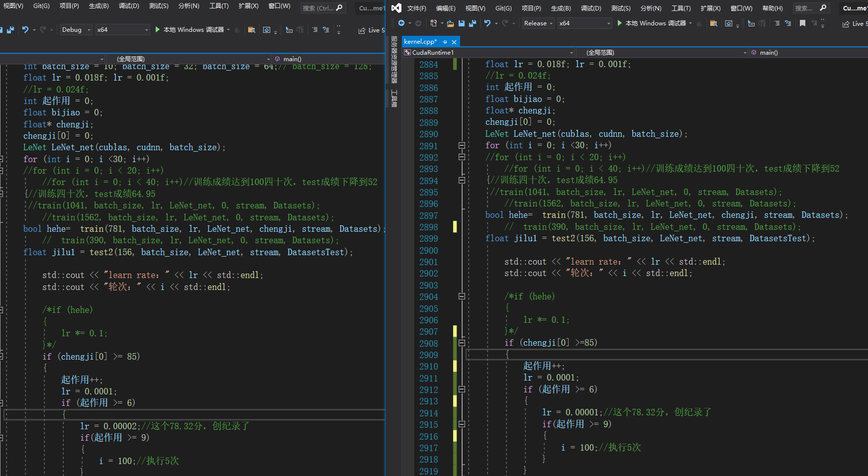Open the 编辑(E) menu in right window

click(x=446, y=8)
